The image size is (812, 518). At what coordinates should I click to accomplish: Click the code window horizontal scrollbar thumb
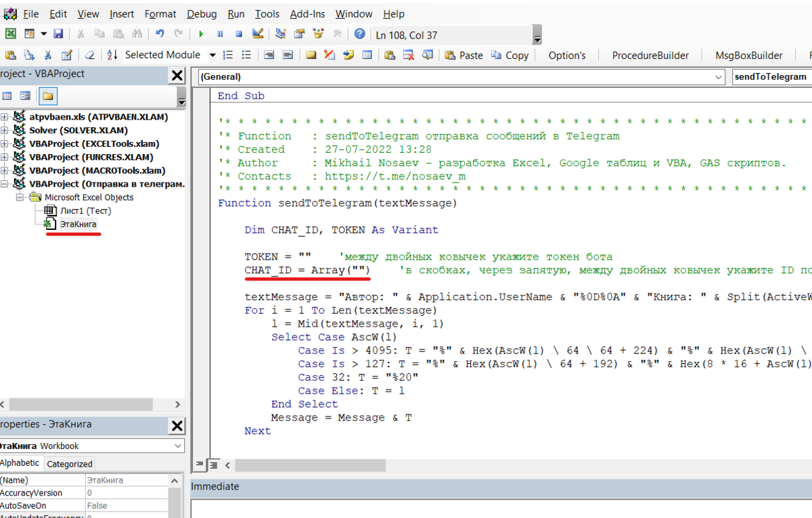click(x=311, y=465)
